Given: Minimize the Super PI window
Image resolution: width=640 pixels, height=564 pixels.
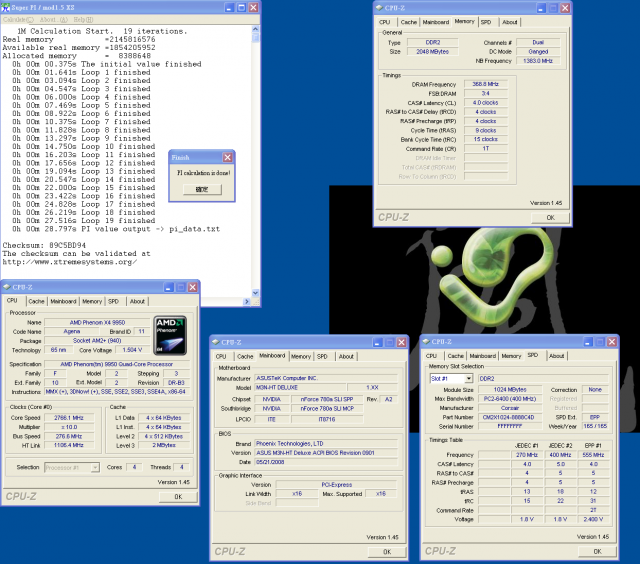Looking at the screenshot, I should coord(230,7).
